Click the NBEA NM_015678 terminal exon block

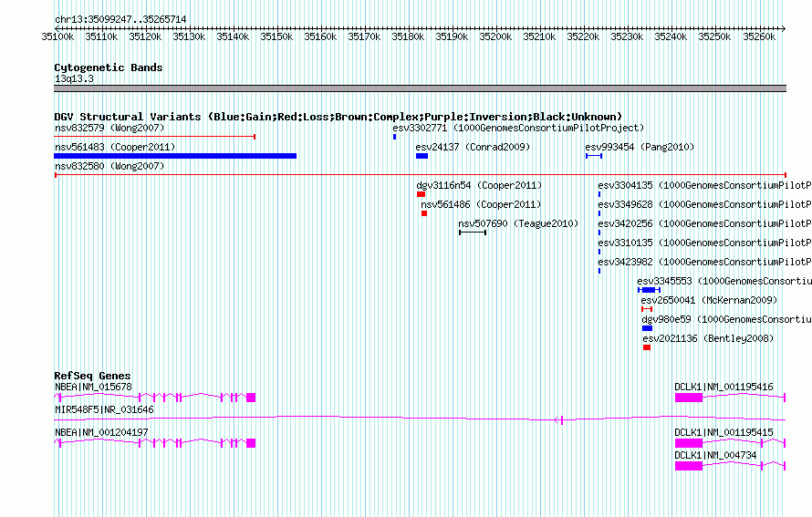click(251, 398)
